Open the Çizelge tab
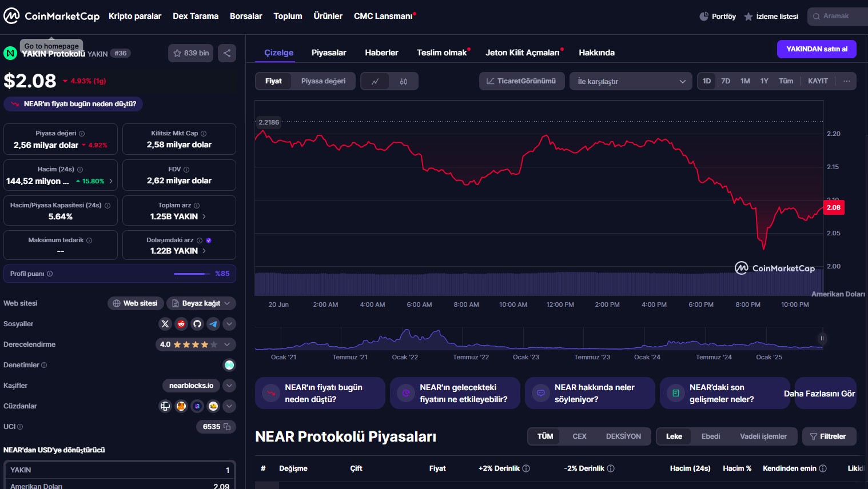 (x=279, y=53)
